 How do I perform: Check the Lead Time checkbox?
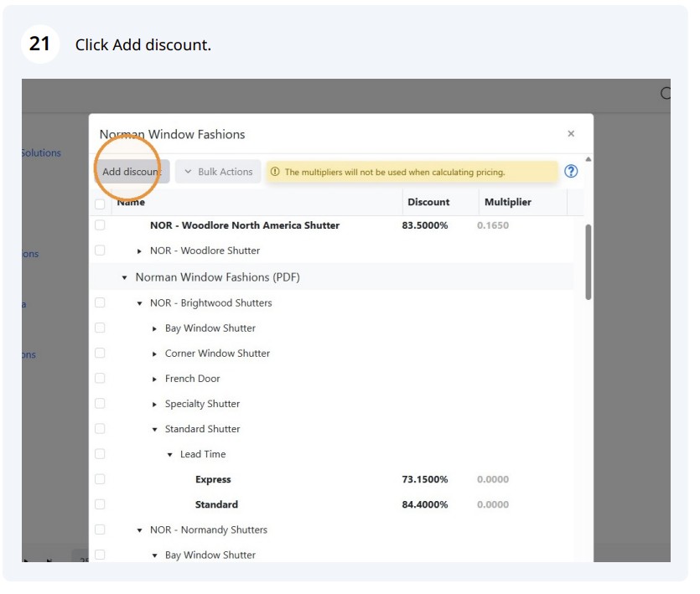[100, 455]
